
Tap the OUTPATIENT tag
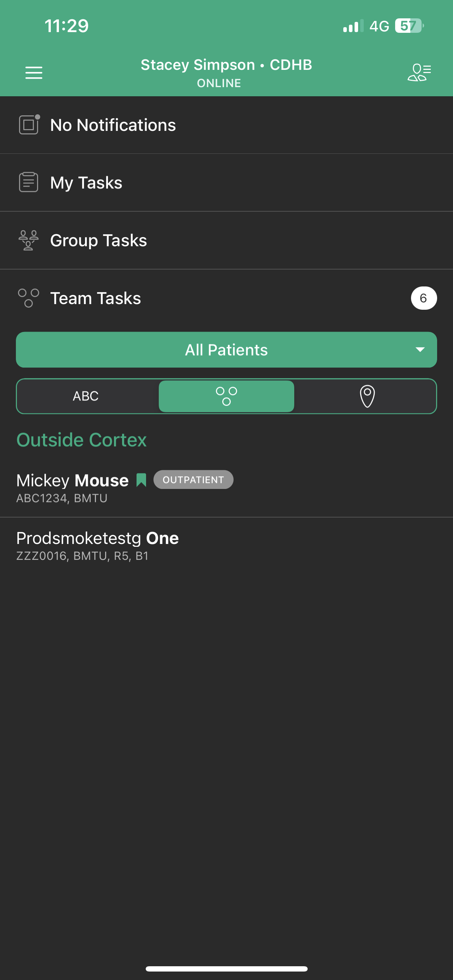tap(193, 480)
